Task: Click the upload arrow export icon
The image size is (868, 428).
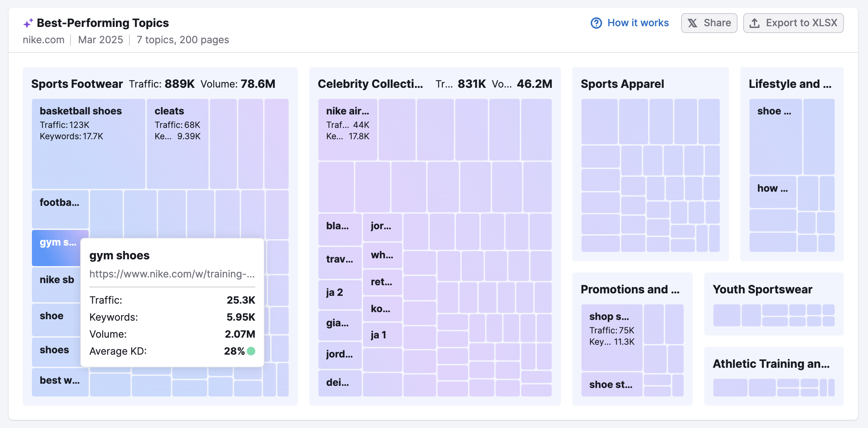Action: pyautogui.click(x=755, y=23)
